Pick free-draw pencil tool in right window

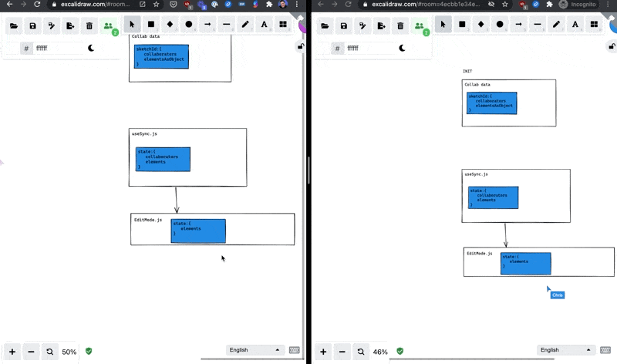pos(556,25)
